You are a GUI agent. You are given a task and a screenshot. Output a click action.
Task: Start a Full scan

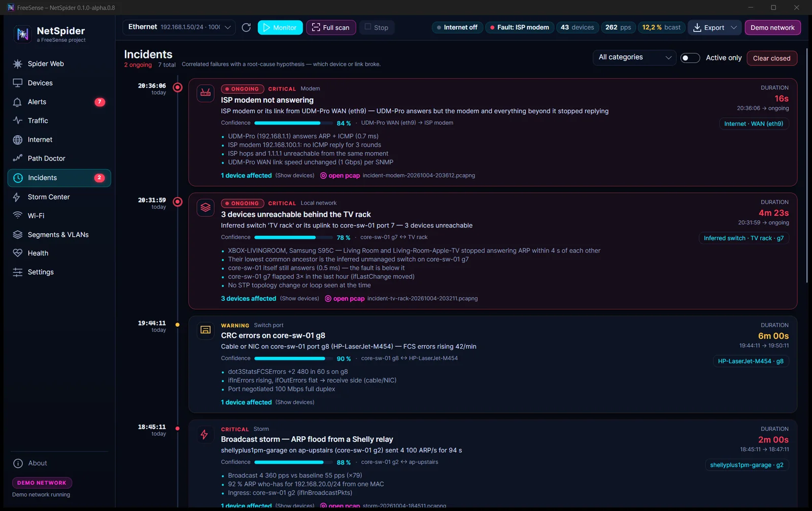tap(331, 27)
